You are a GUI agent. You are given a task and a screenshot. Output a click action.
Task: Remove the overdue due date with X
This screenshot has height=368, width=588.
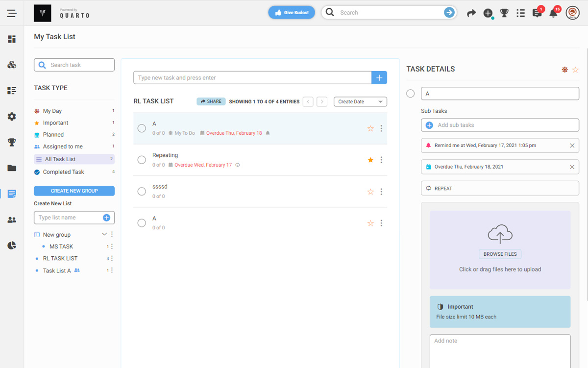tap(572, 167)
